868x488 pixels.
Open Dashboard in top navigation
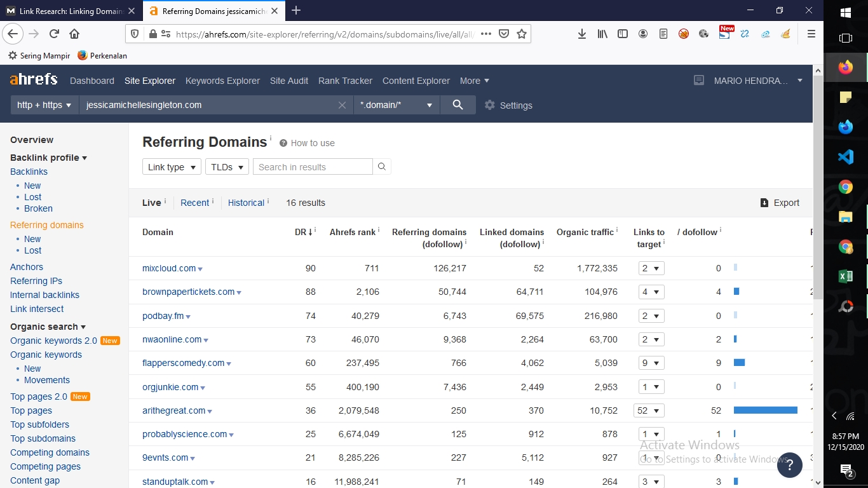tap(92, 81)
